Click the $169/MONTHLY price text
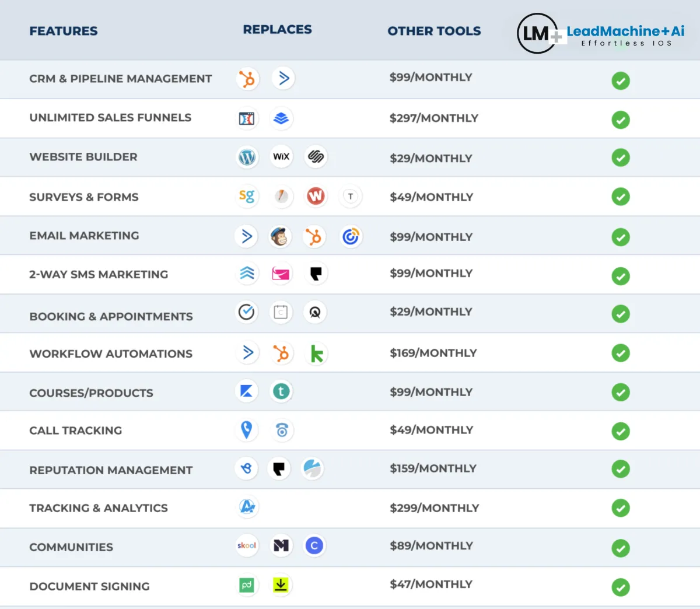This screenshot has height=609, width=700. [x=433, y=353]
